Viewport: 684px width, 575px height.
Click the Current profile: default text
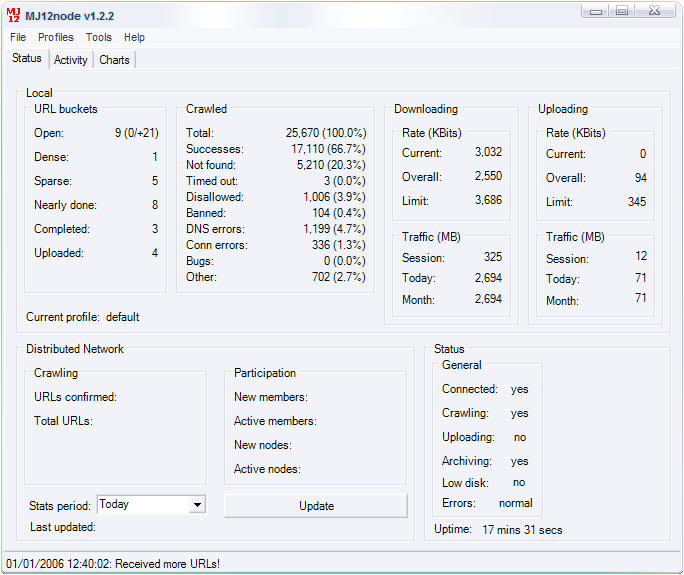click(82, 317)
